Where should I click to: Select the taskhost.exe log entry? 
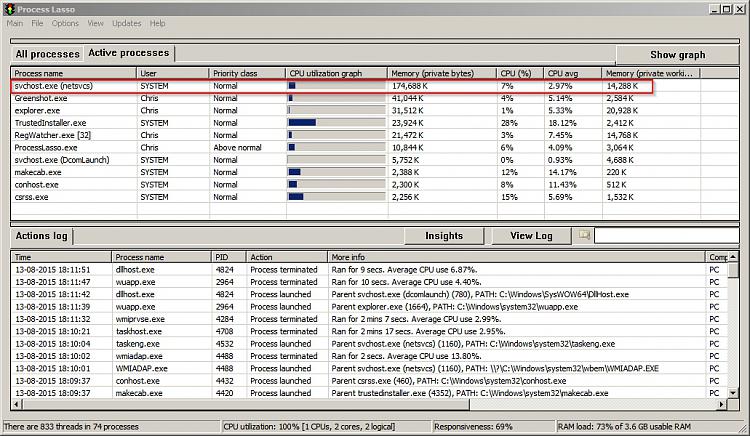(x=369, y=331)
